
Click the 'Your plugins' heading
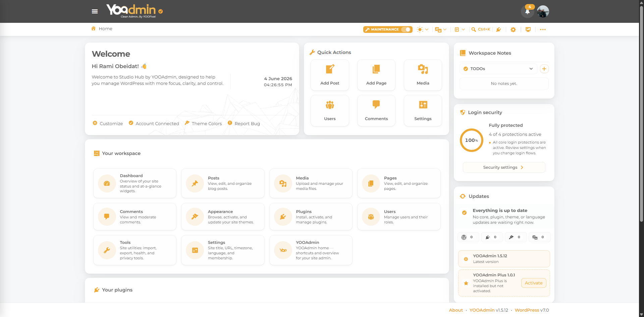coord(117,290)
